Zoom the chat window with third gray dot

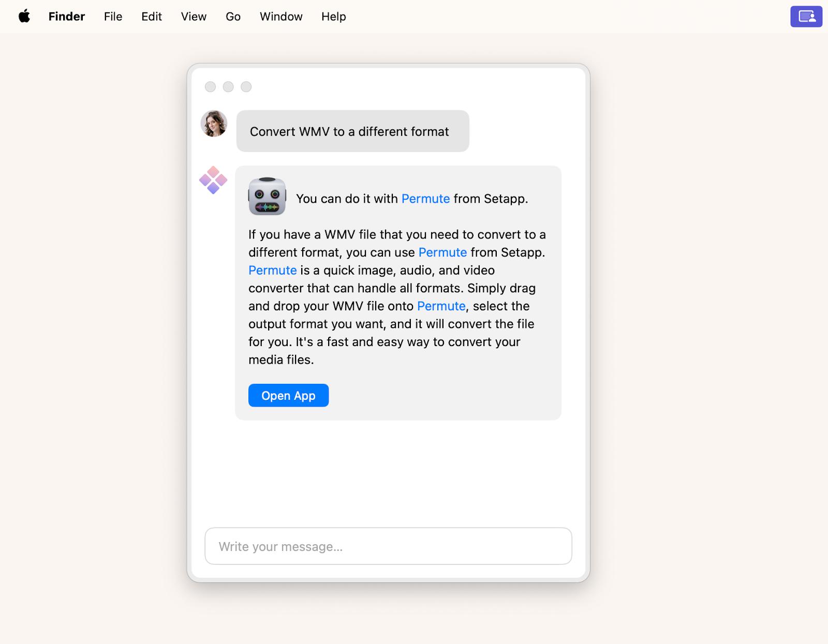[x=246, y=87]
